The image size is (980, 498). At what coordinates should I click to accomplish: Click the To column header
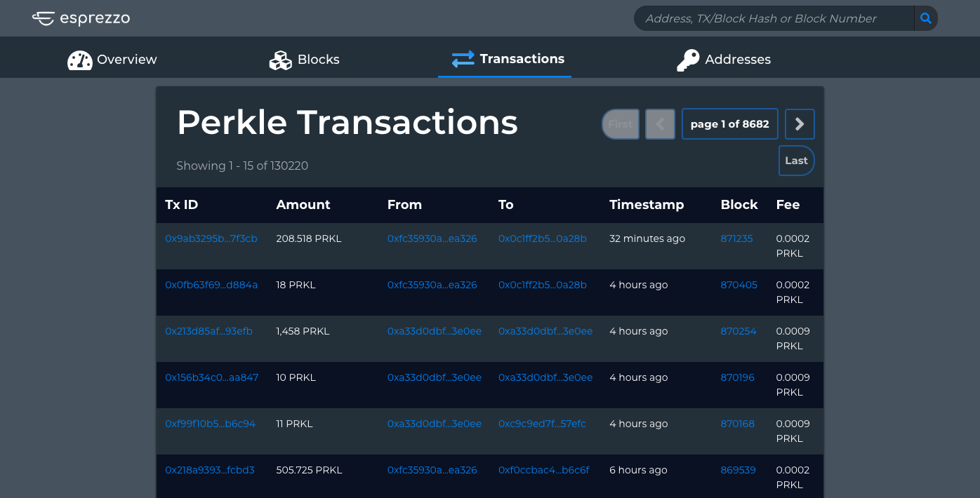click(506, 205)
